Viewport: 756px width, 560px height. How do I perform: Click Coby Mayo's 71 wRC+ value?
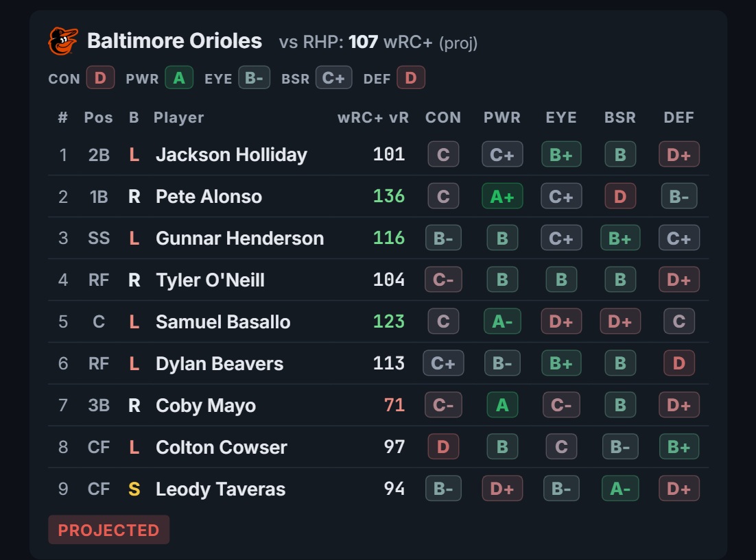pos(394,405)
